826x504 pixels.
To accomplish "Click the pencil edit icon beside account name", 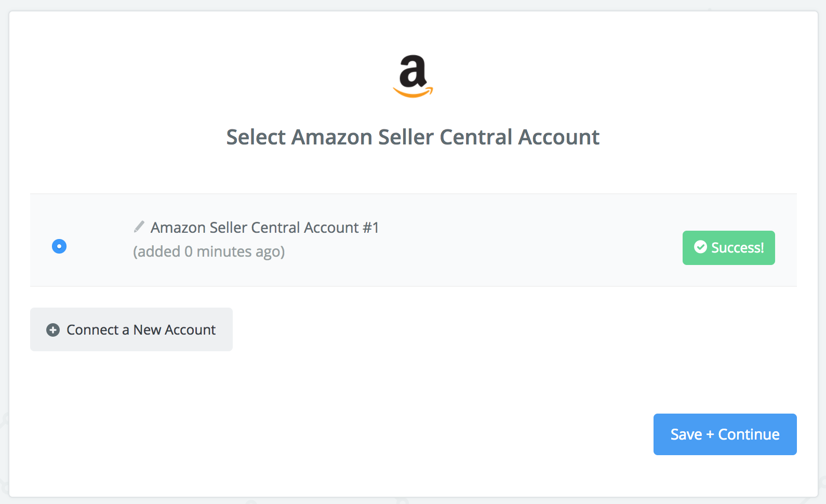I will click(139, 227).
